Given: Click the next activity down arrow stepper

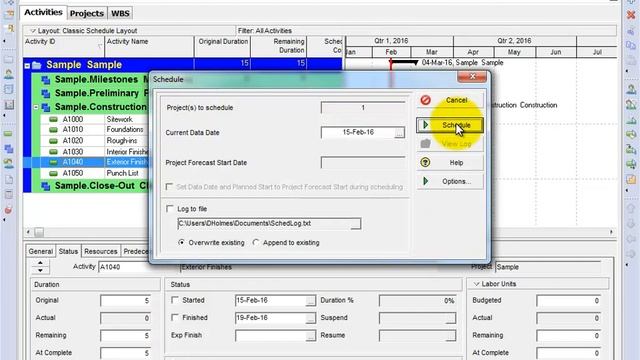Looking at the screenshot, I should (x=40, y=270).
